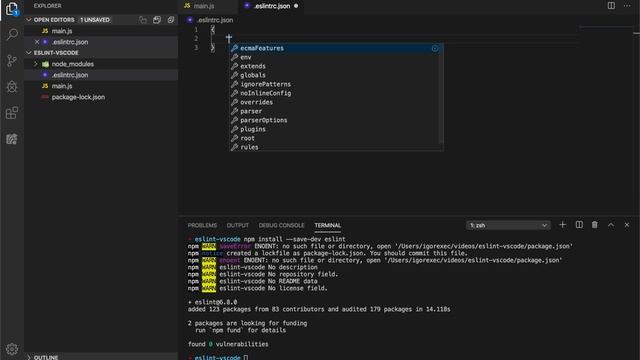The height and width of the screenshot is (360, 640).
Task: Choose the ignorePatterns suggestion
Action: (x=336, y=84)
